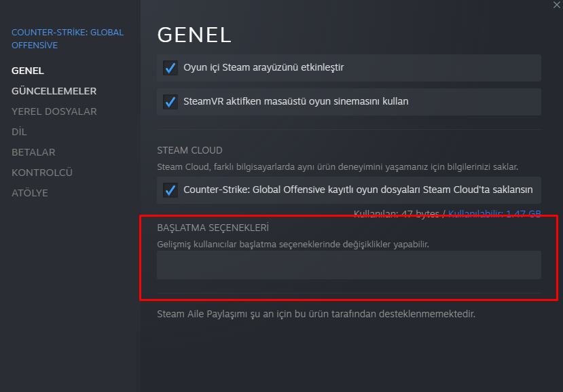Viewport: 563px width, 392px height.
Task: Click the Steam Cloud description sentence
Action: click(x=338, y=166)
